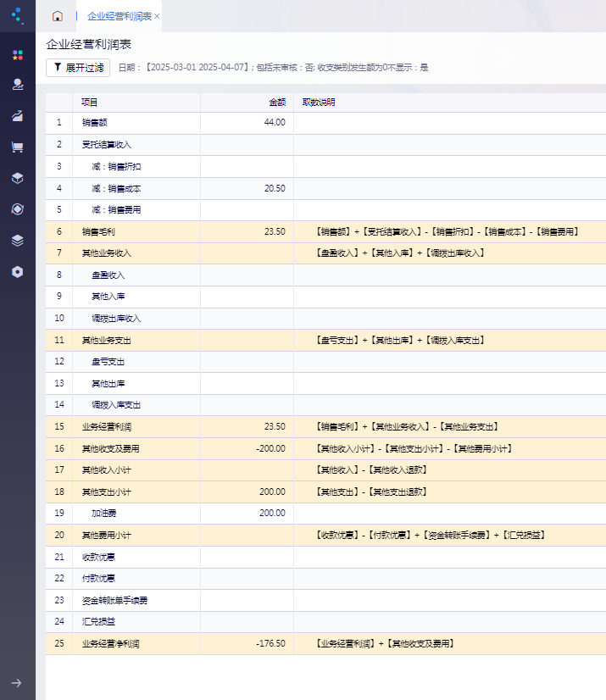606x700 pixels.
Task: Open the shopping cart sidebar icon
Action: coord(18,147)
